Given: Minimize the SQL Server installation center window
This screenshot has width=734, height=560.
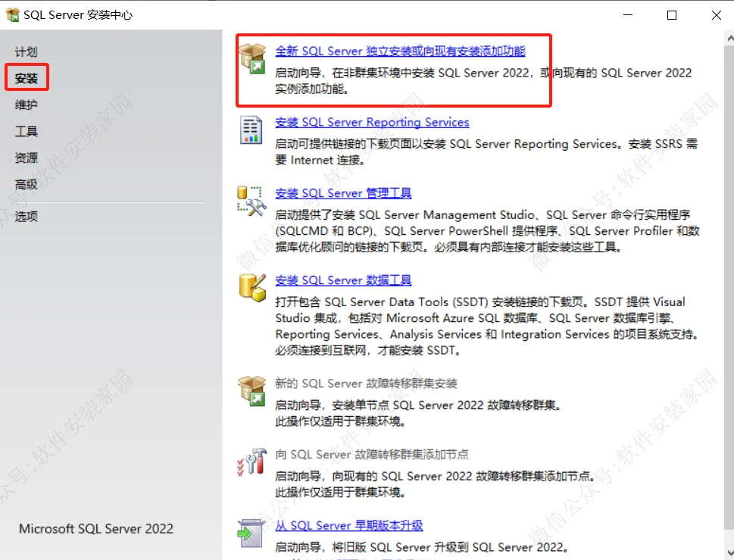Looking at the screenshot, I should (628, 15).
